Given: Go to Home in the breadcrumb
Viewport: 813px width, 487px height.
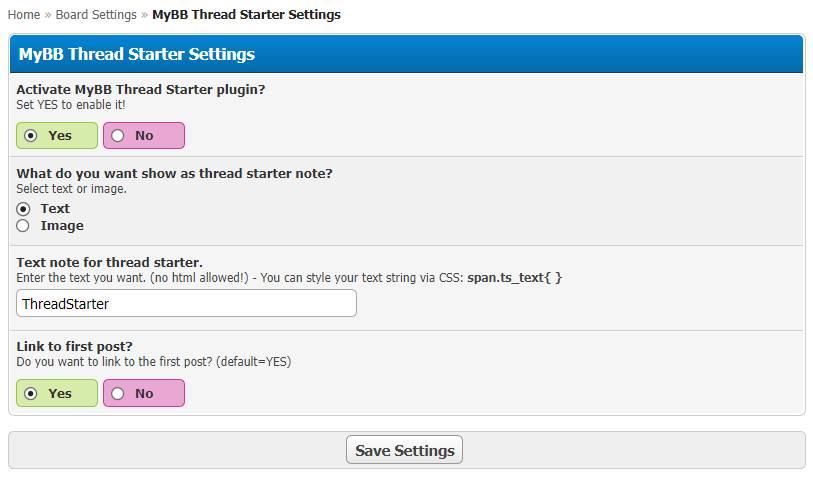Looking at the screenshot, I should (x=24, y=15).
